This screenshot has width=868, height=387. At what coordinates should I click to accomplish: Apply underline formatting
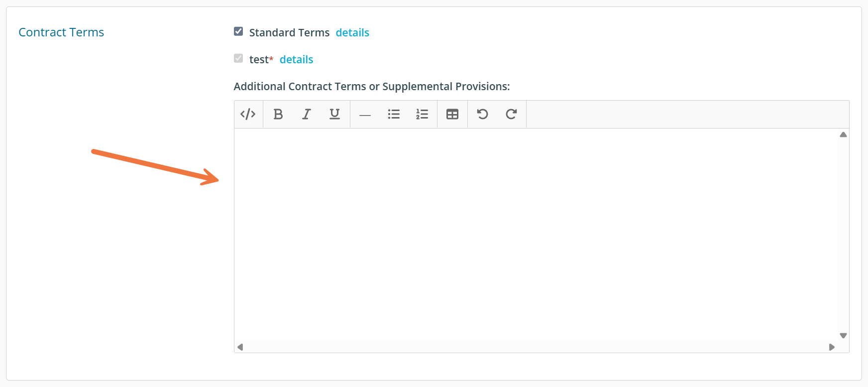coord(334,114)
